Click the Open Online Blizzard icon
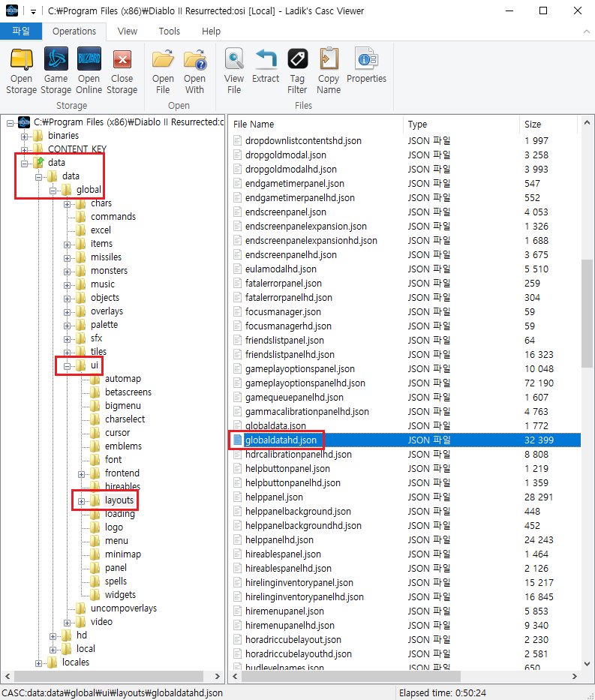 (89, 71)
